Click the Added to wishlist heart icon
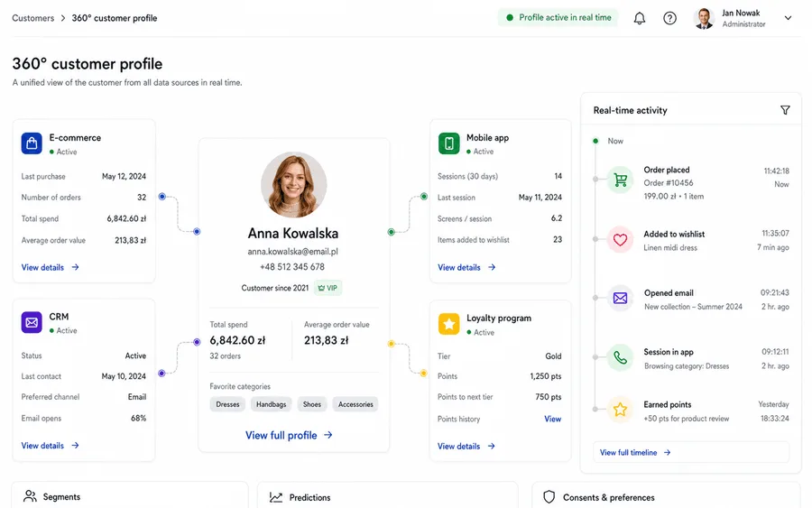 620,240
